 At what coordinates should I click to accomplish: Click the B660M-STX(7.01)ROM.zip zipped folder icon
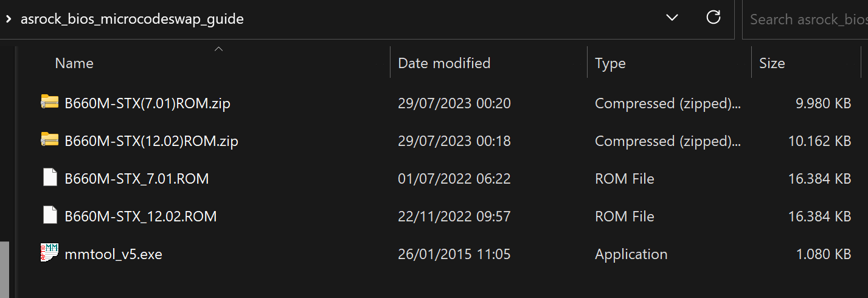[49, 103]
